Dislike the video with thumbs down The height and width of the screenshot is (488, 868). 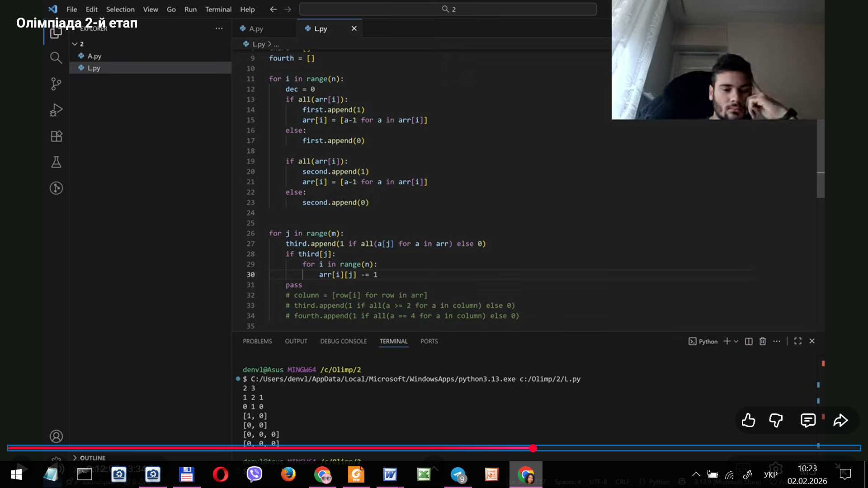(x=776, y=421)
